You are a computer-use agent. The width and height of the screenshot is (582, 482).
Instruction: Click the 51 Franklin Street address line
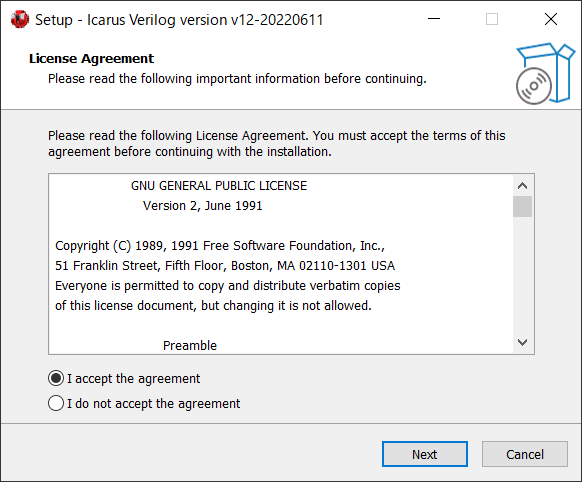[x=225, y=266]
